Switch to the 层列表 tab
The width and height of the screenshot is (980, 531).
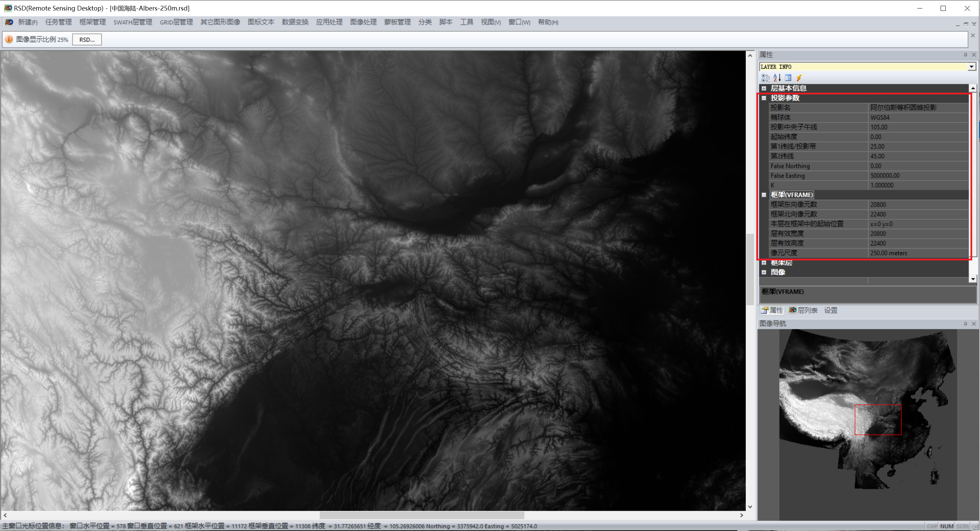click(803, 310)
